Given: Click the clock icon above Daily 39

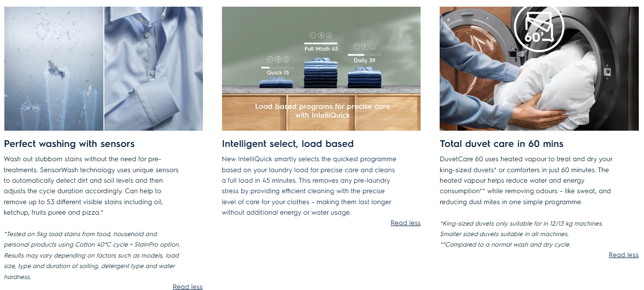Looking at the screenshot, I should point(356,47).
